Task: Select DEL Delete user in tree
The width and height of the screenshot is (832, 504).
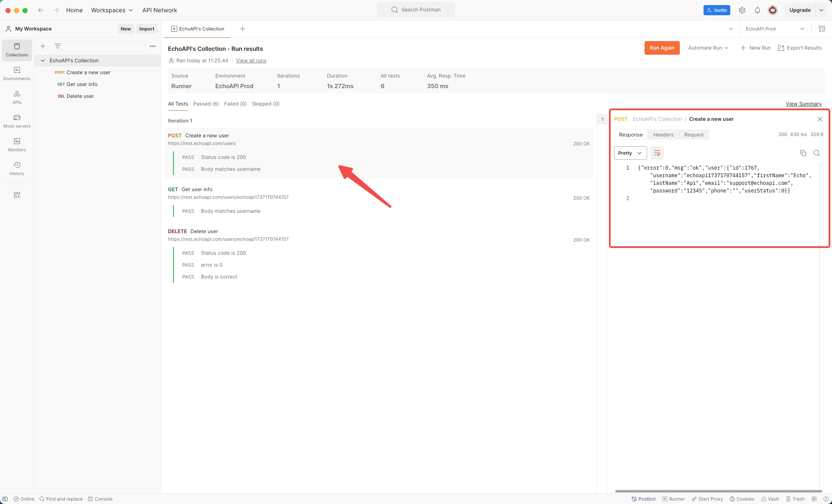Action: 98,96
